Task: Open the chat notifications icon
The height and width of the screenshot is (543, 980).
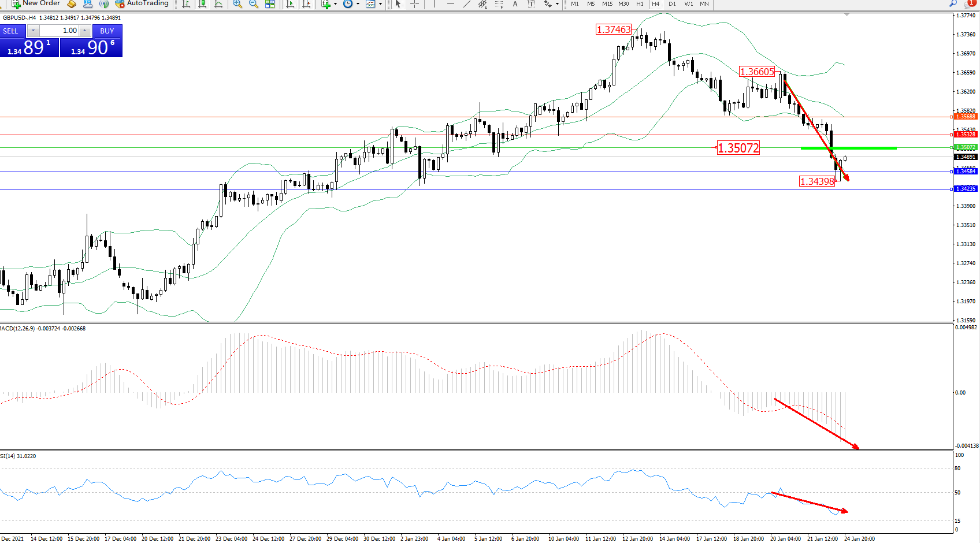Action: tap(970, 3)
